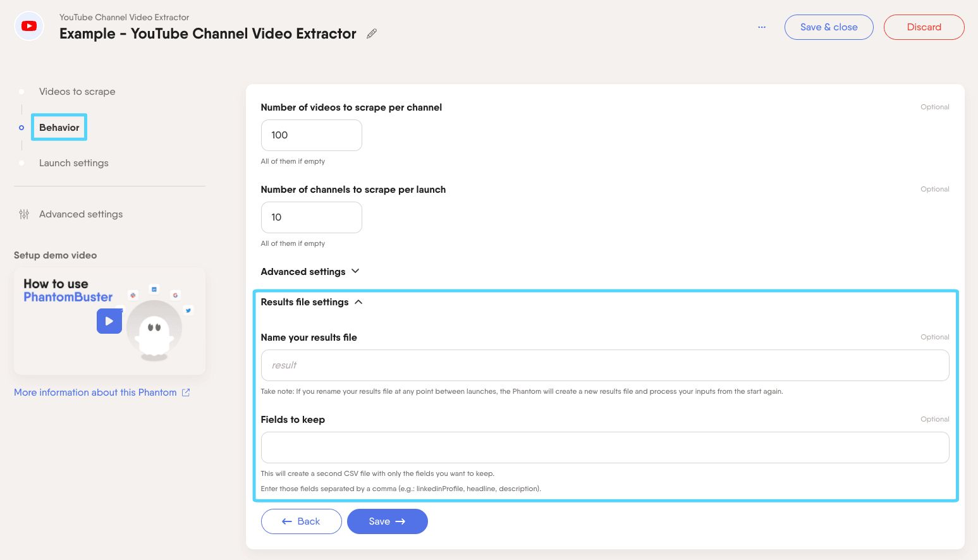Play the setup demo video
Viewport: 978px width, 560px height.
(x=109, y=321)
